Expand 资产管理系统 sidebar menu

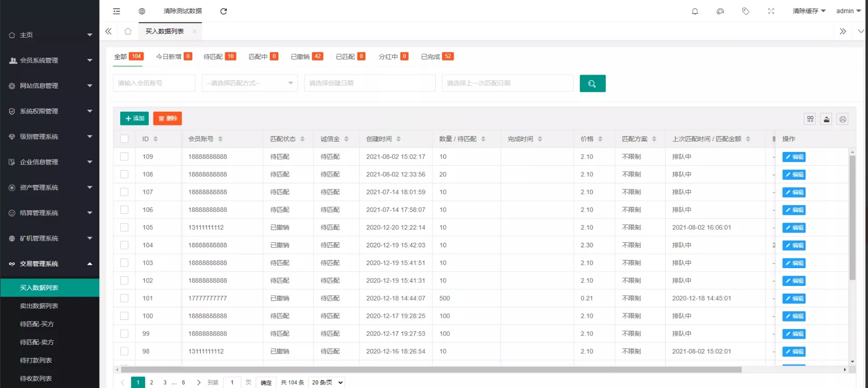click(x=50, y=187)
